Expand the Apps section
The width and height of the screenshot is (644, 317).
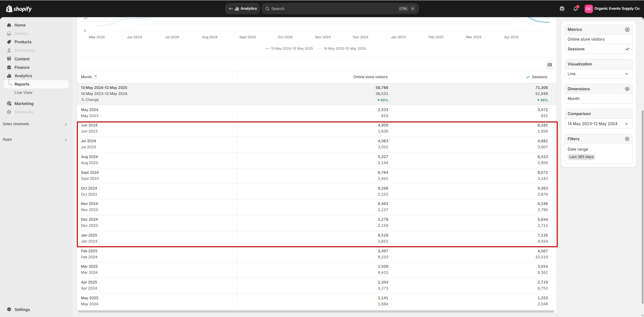tap(65, 140)
